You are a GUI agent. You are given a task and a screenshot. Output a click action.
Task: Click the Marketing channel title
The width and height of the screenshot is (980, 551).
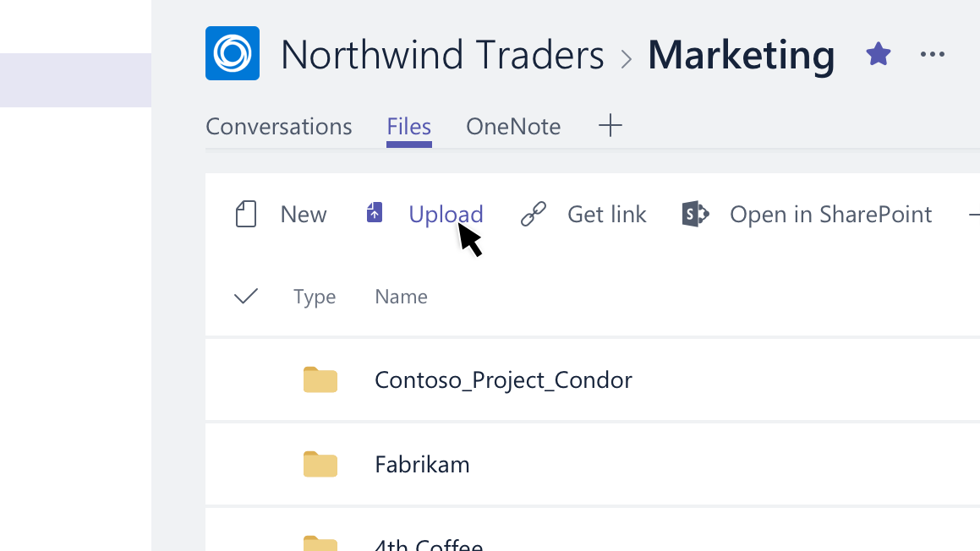(x=742, y=55)
